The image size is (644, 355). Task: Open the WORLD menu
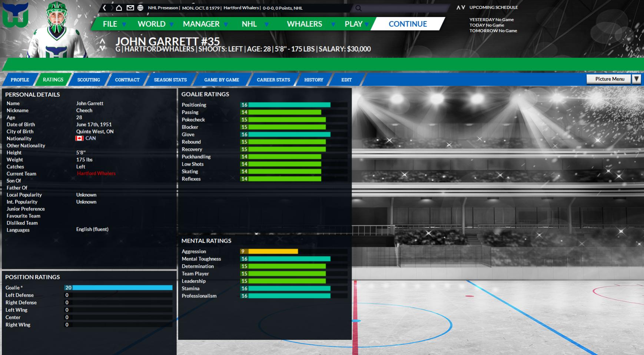[152, 24]
